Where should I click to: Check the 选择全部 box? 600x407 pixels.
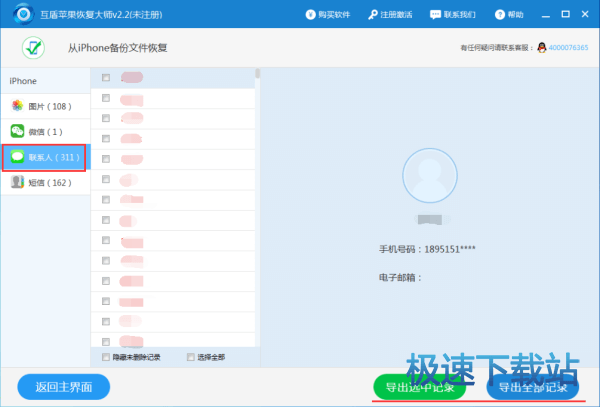pyautogui.click(x=191, y=357)
